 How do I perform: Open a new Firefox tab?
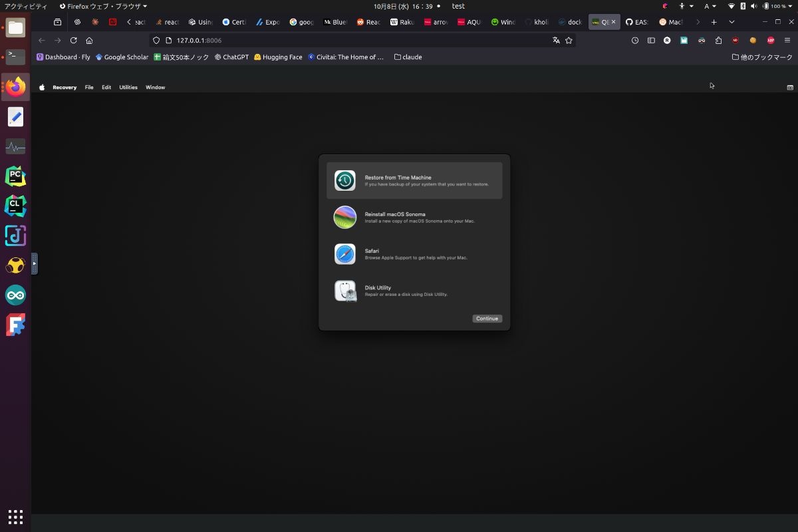pyautogui.click(x=714, y=22)
